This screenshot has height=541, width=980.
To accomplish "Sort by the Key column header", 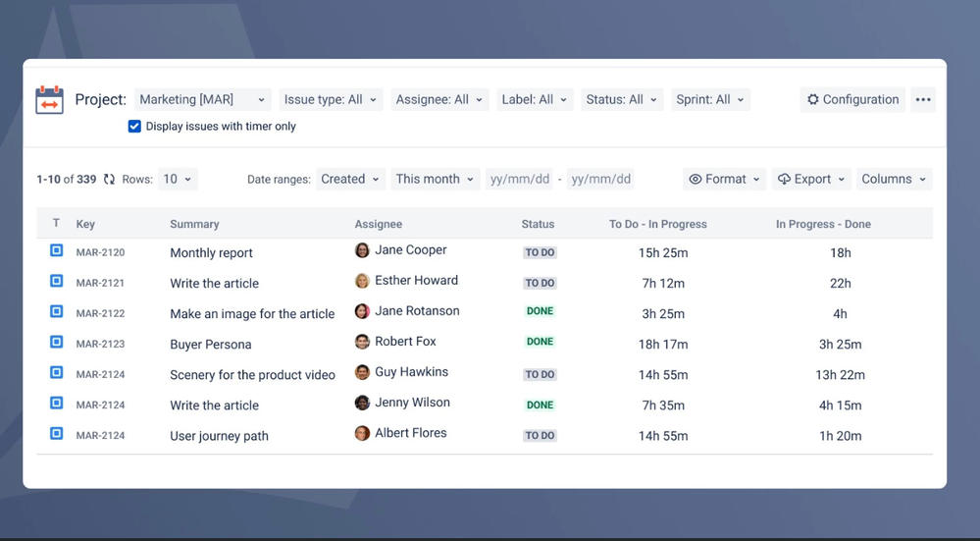I will [x=85, y=224].
